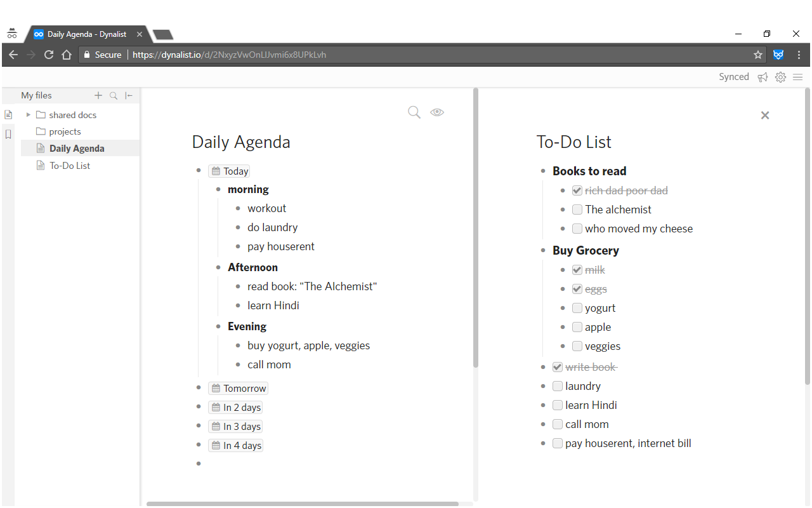Viewport: 812px width, 508px height.
Task: Click the buy yogurt, apple, veggies item
Action: (308, 345)
